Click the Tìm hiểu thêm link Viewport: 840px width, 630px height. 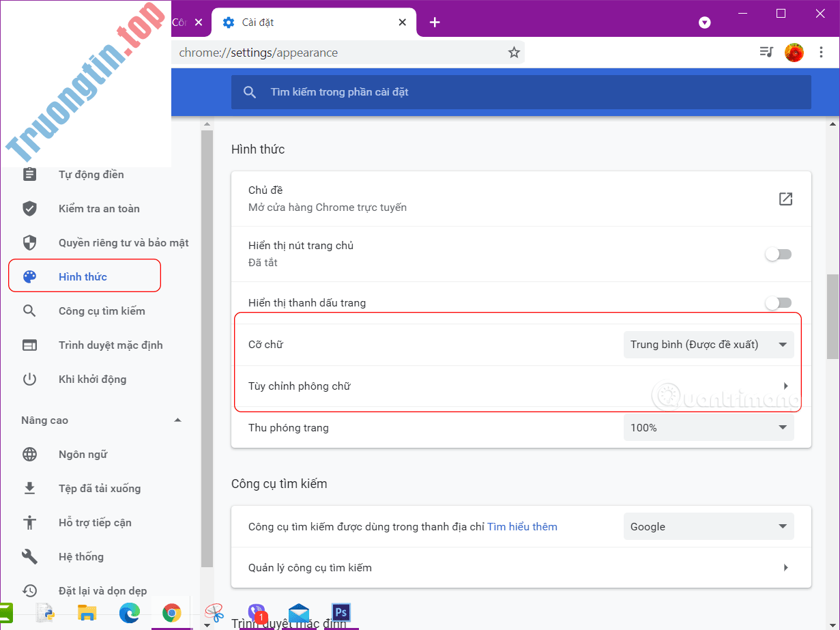coord(522,526)
